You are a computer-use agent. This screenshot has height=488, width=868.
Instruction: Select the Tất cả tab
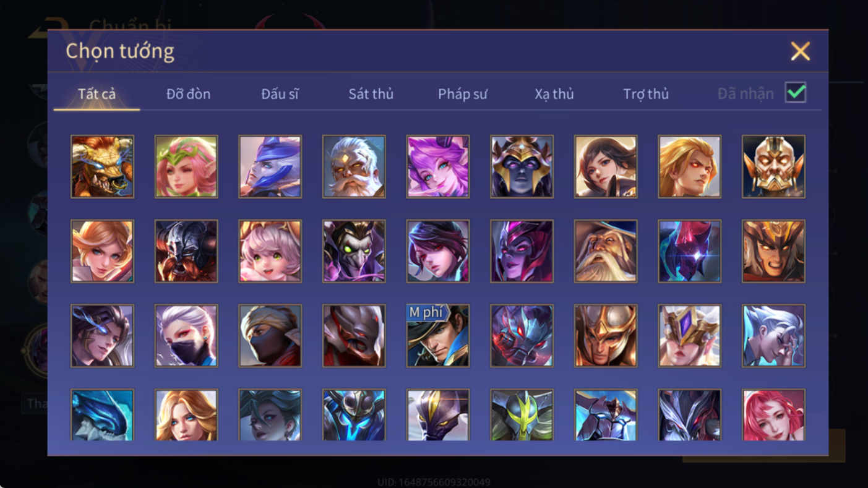pyautogui.click(x=97, y=94)
